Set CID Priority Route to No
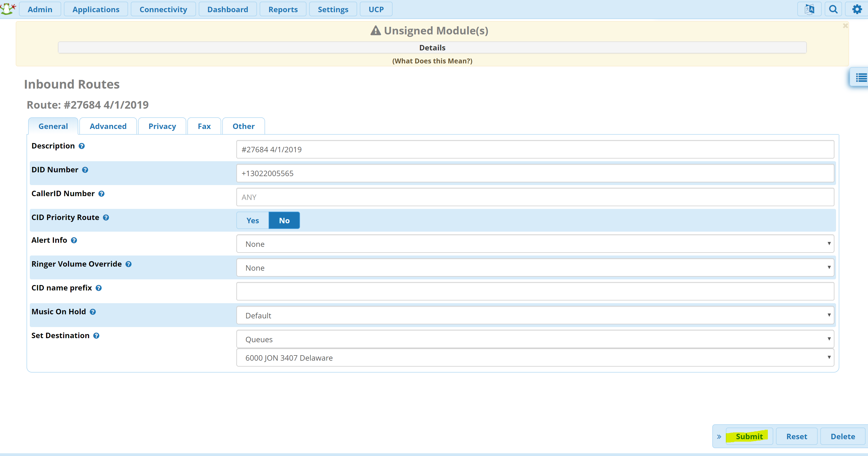The image size is (868, 456). 284,221
